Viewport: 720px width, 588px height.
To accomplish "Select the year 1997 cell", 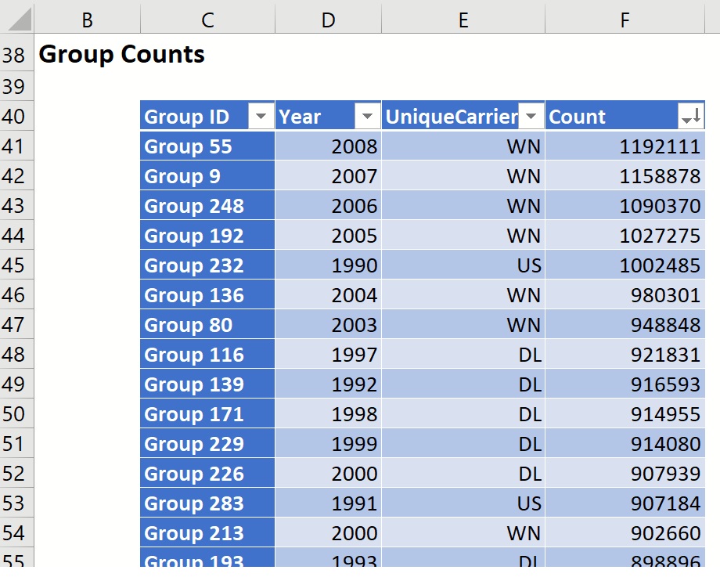I will point(328,355).
